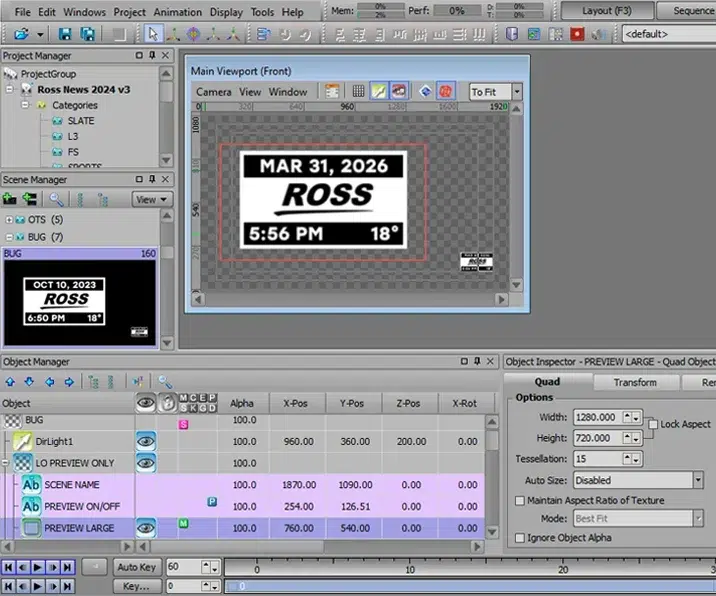Expand object tree icon in Object Manager
Screen dimensions: 716x596
93,381
